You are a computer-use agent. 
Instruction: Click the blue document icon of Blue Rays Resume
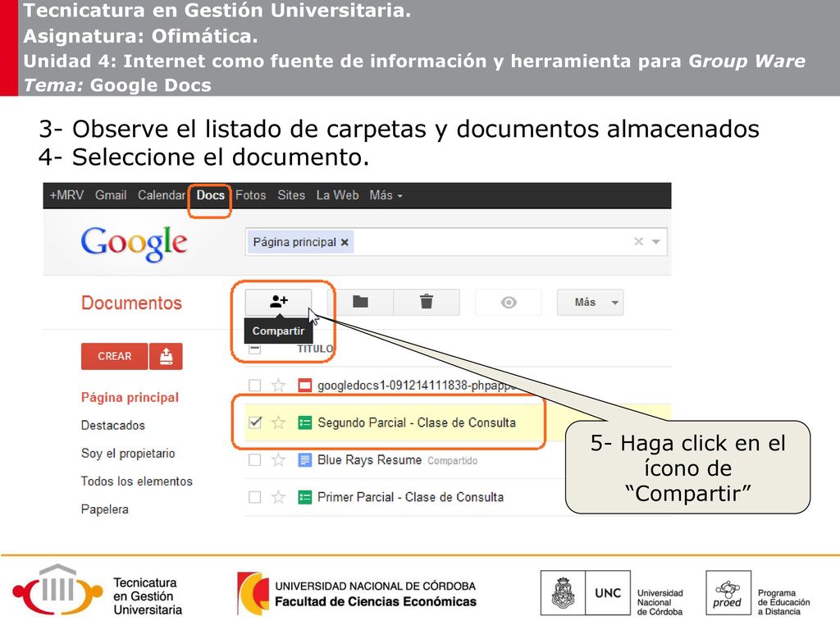tap(304, 460)
